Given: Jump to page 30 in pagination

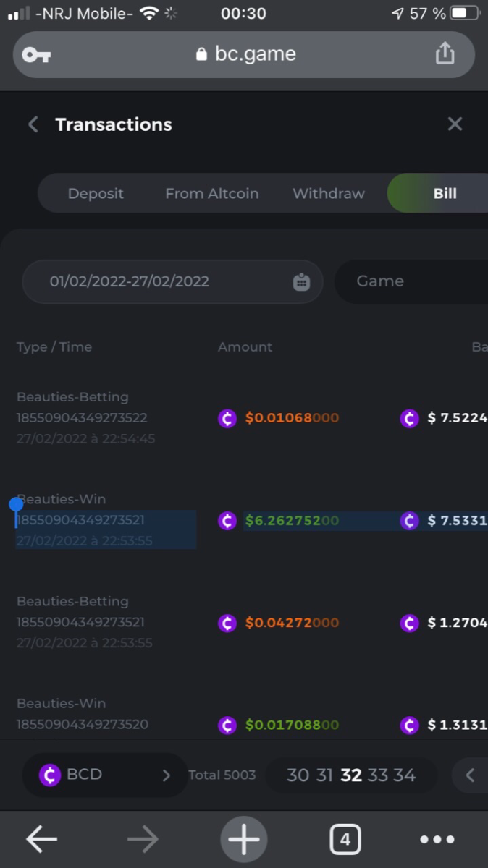Looking at the screenshot, I should 298,775.
